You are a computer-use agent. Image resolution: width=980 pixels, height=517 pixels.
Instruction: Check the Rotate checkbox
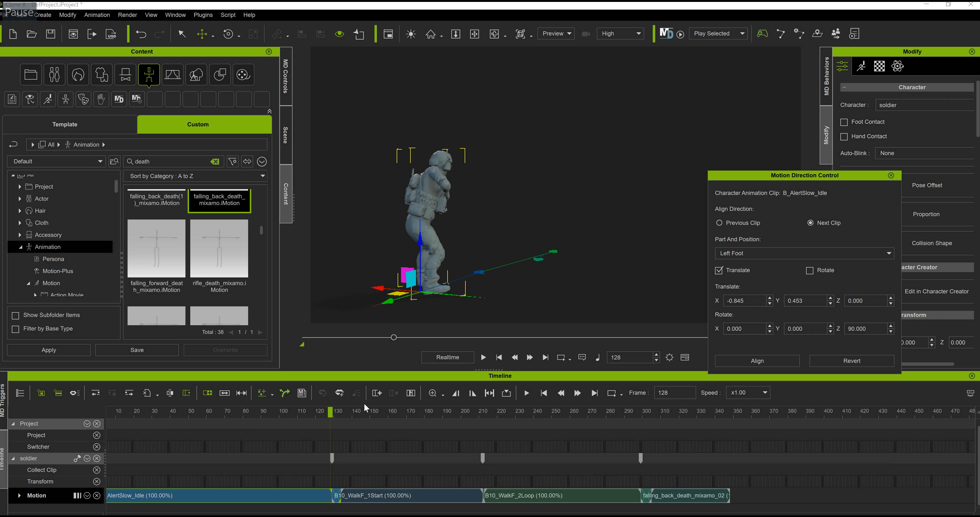(810, 271)
